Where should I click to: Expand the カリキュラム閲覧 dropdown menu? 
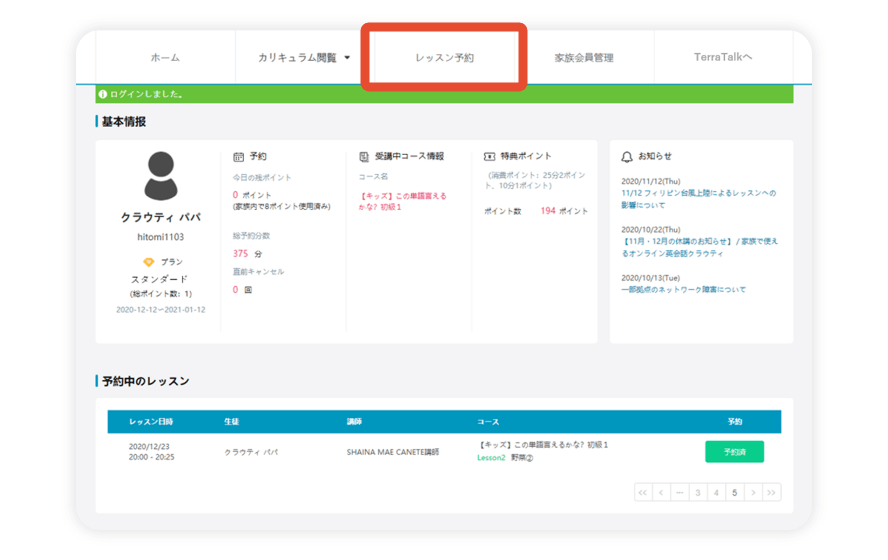pos(304,58)
